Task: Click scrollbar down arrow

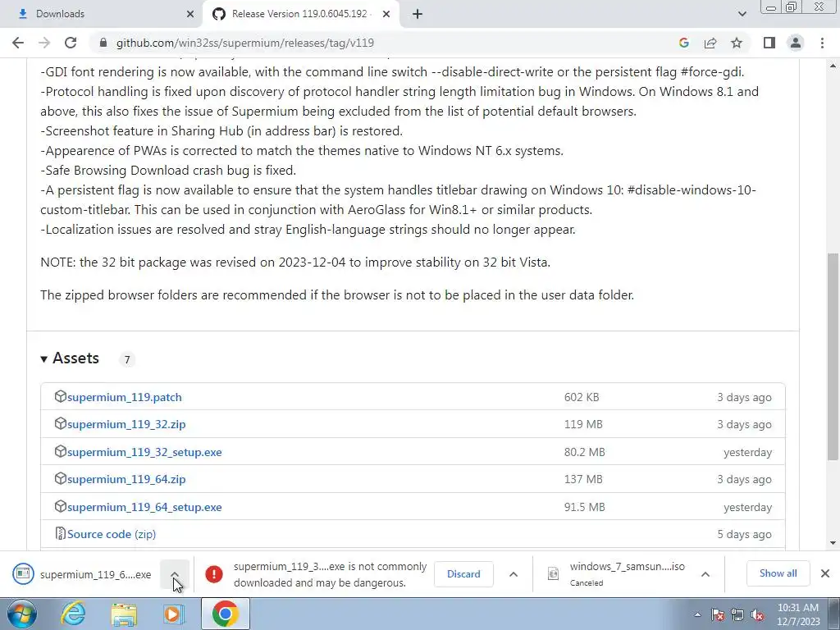Action: (x=833, y=544)
